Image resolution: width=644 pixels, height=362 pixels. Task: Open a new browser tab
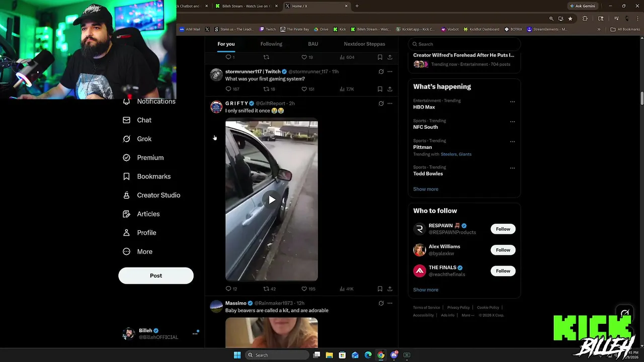(357, 6)
